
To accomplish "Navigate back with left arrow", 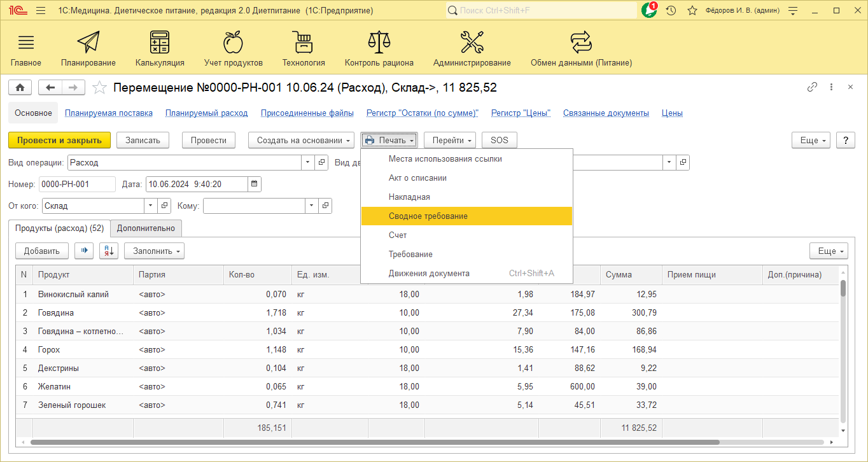I will click(50, 88).
